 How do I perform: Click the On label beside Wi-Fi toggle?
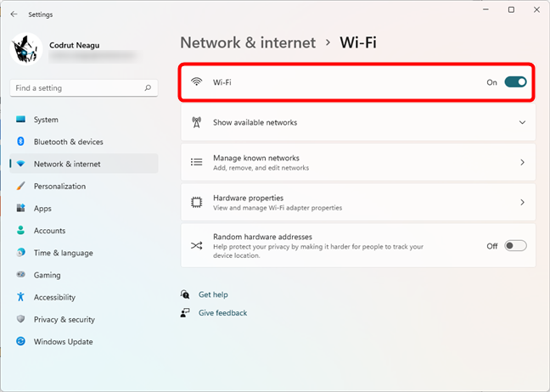click(491, 82)
